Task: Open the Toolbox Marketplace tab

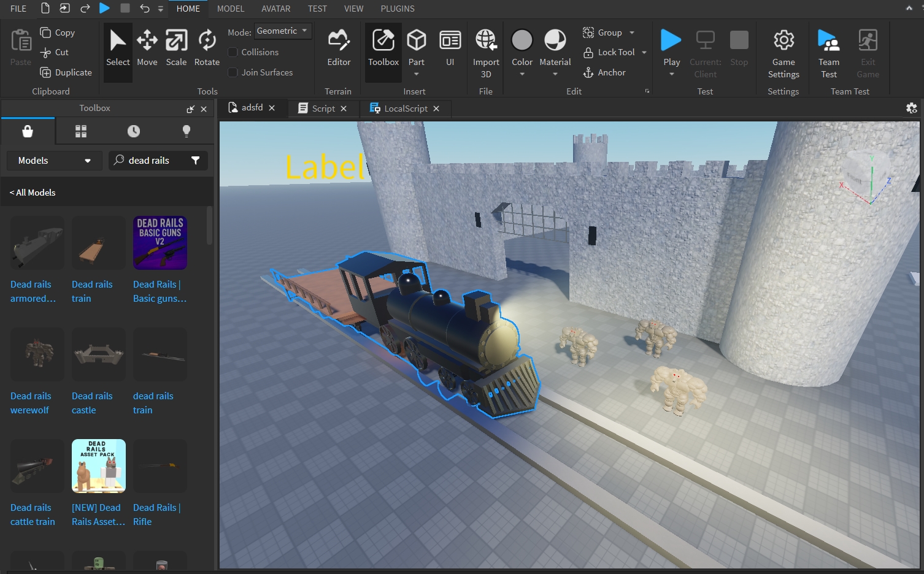Action: click(x=28, y=131)
